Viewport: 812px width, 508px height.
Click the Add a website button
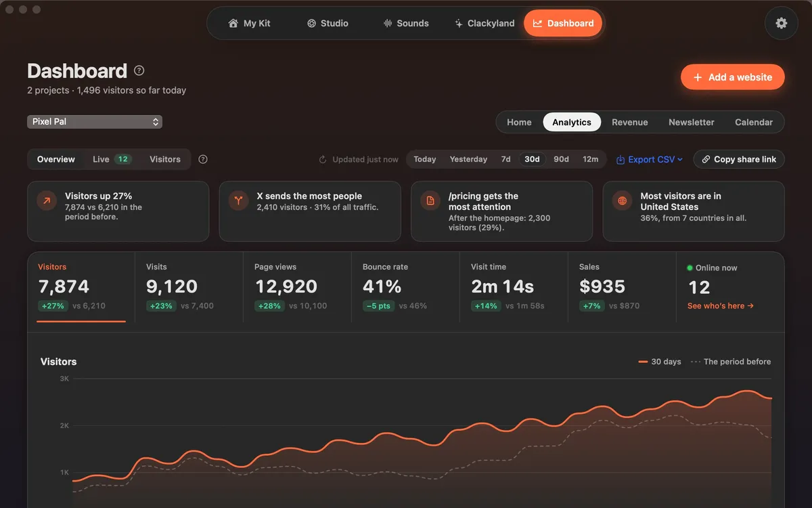733,77
